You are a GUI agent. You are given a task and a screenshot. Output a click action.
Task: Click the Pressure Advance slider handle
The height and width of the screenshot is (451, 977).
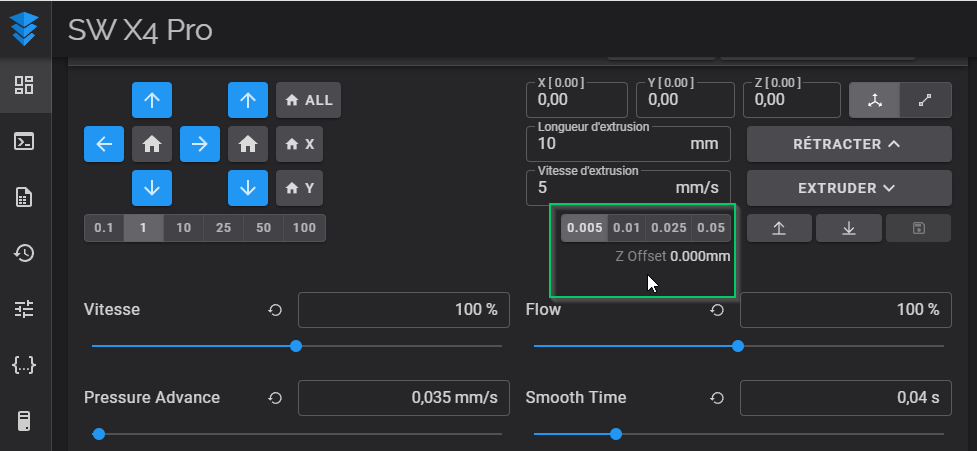tap(98, 434)
